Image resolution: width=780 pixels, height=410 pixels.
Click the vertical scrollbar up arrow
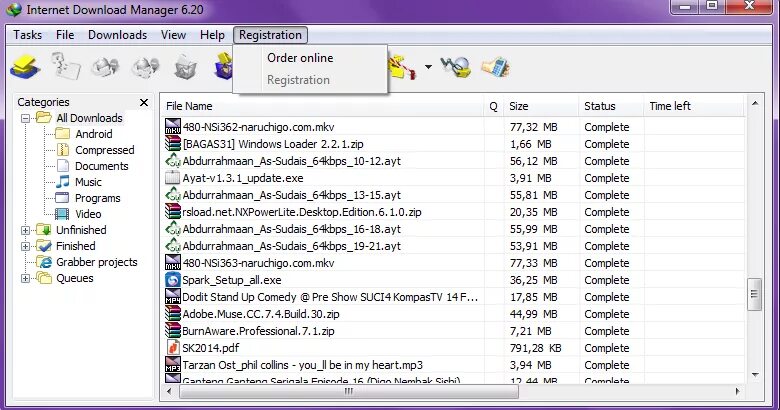coord(755,103)
